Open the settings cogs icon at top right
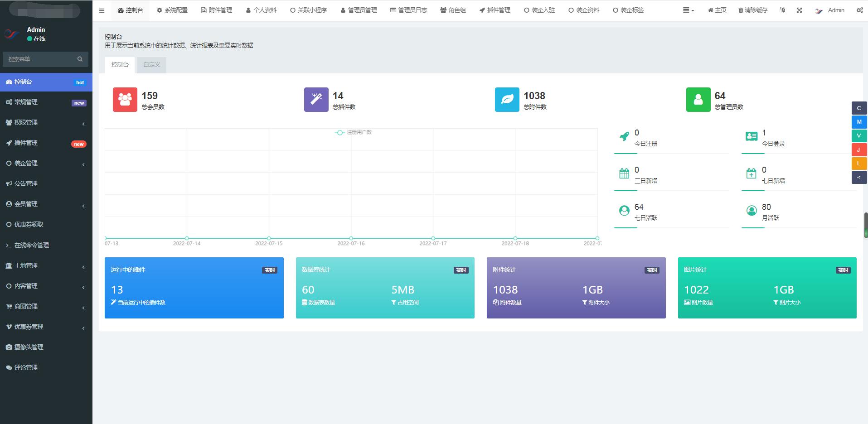868x424 pixels. (x=859, y=10)
